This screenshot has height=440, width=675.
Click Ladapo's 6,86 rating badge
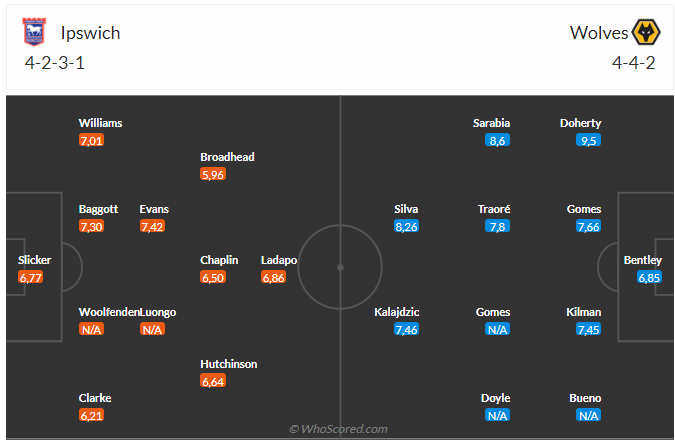tap(273, 277)
